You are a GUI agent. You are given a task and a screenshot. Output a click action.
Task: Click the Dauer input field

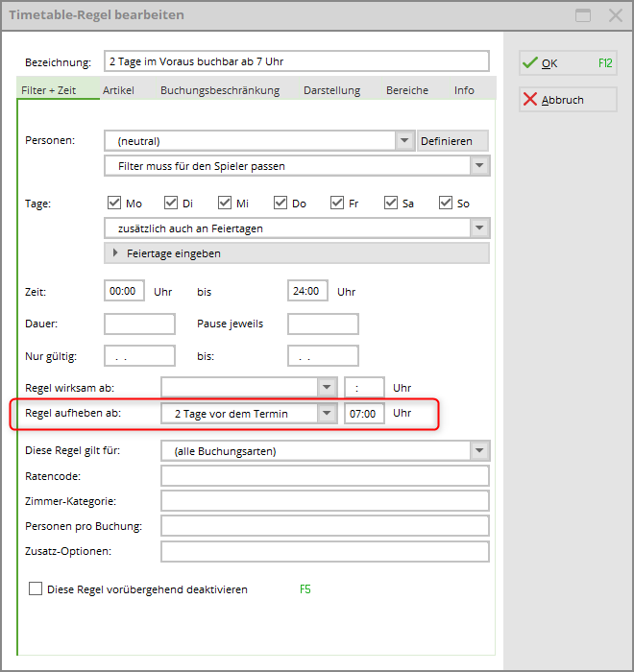(139, 324)
